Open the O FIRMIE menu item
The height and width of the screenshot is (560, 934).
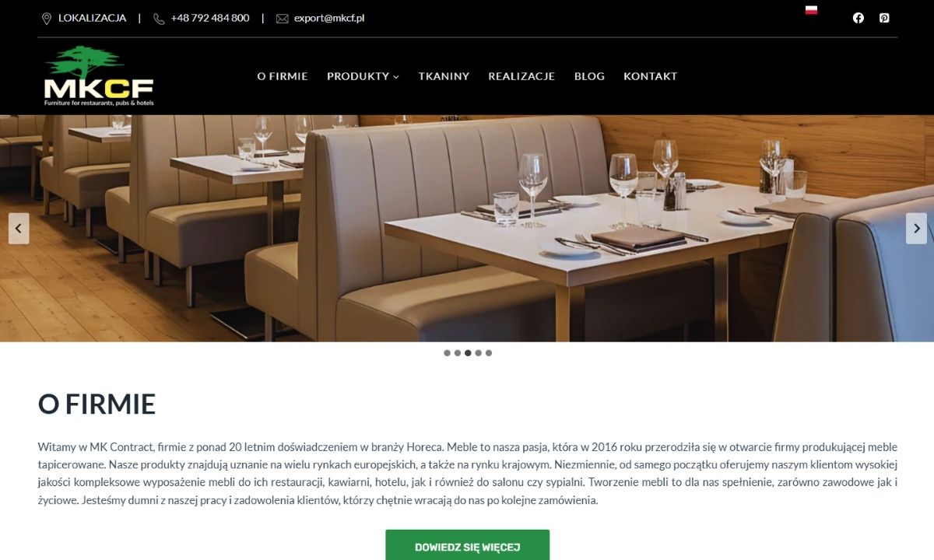(x=283, y=76)
